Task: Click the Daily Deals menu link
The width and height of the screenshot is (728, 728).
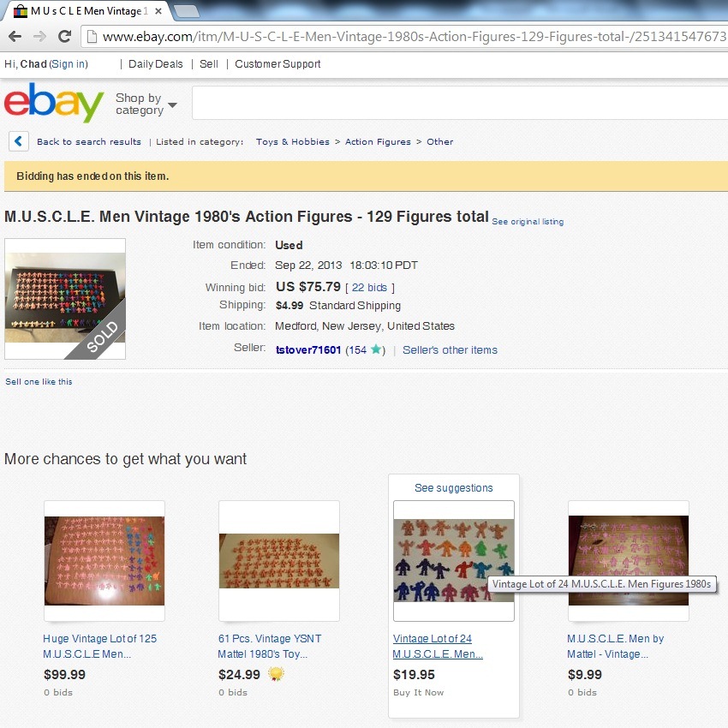Action: coord(156,64)
